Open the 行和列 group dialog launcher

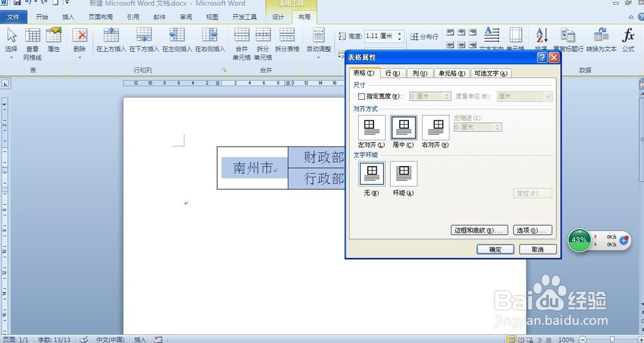(x=224, y=70)
